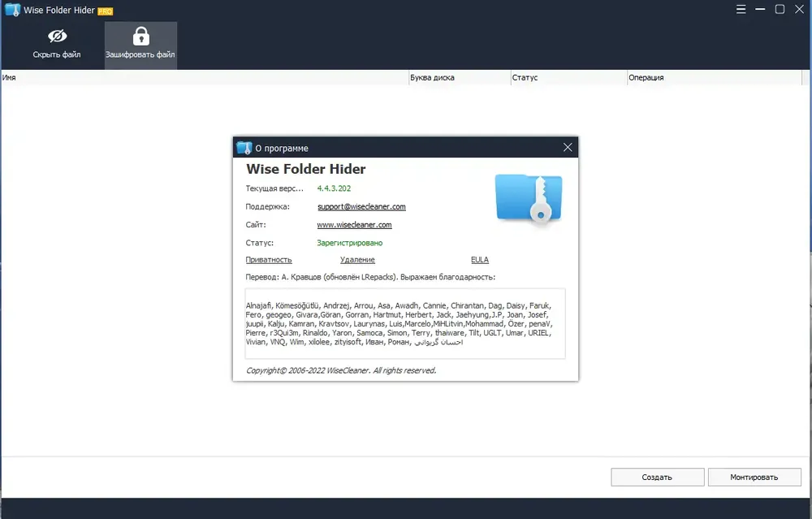Click the Wise Folder Hider title-bar app icon
The image size is (812, 519).
12,10
